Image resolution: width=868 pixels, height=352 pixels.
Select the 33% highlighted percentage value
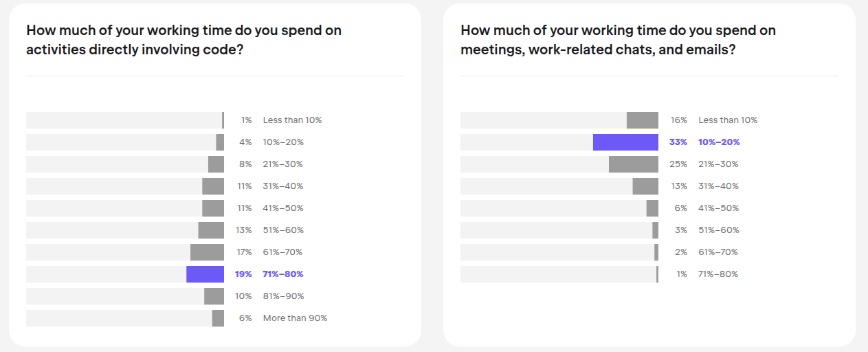click(678, 142)
